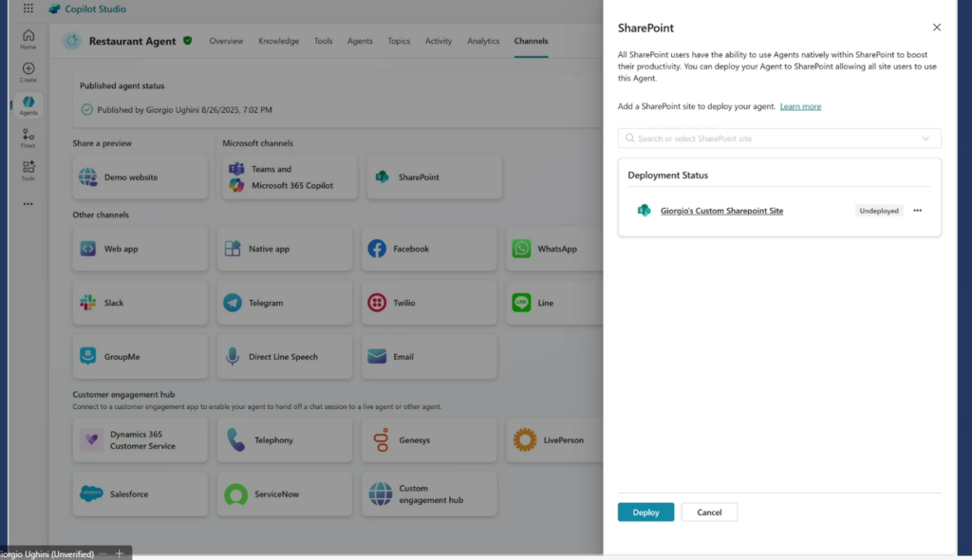Close the SharePoint panel
The width and height of the screenshot is (972, 560).
click(937, 28)
